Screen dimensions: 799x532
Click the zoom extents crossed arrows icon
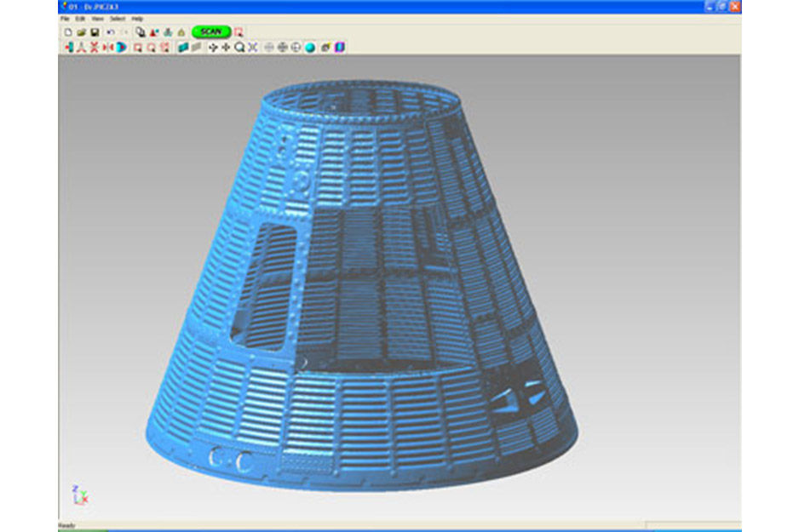click(x=253, y=48)
